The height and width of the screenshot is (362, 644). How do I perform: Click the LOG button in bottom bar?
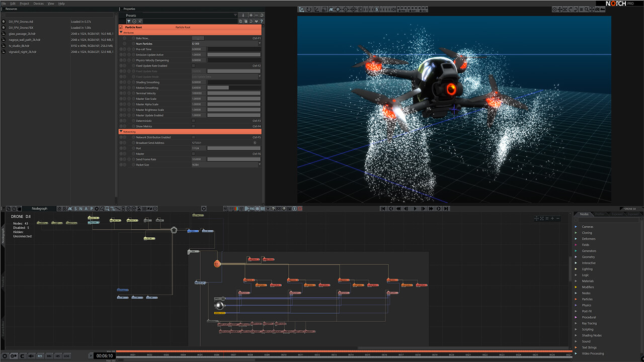point(67,356)
